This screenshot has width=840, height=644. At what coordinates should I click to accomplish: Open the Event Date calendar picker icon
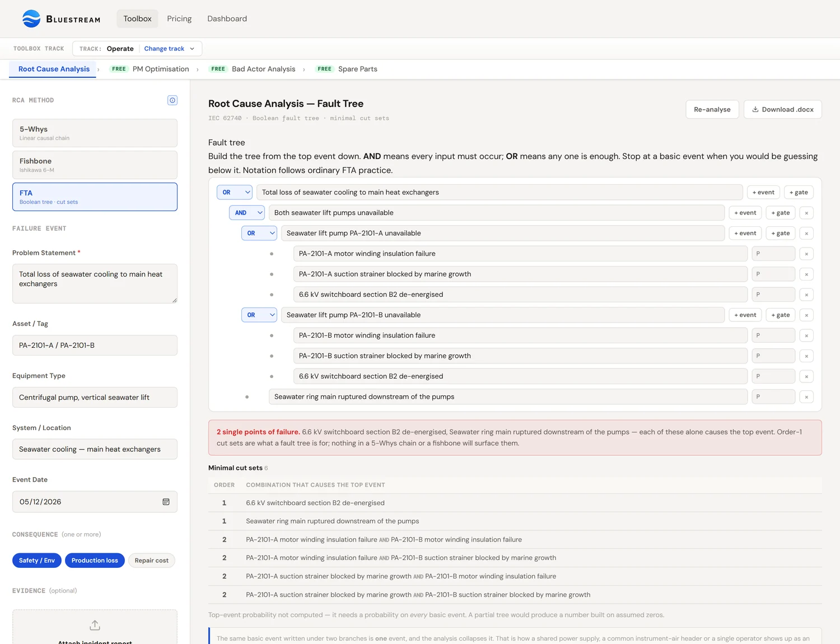tap(166, 502)
